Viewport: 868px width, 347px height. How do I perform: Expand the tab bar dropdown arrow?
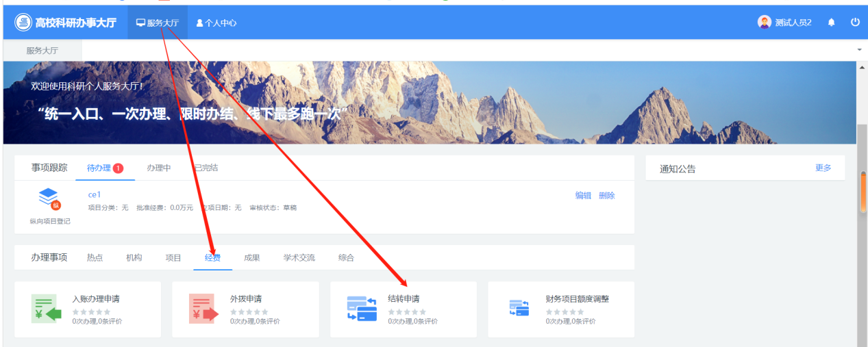tap(859, 51)
